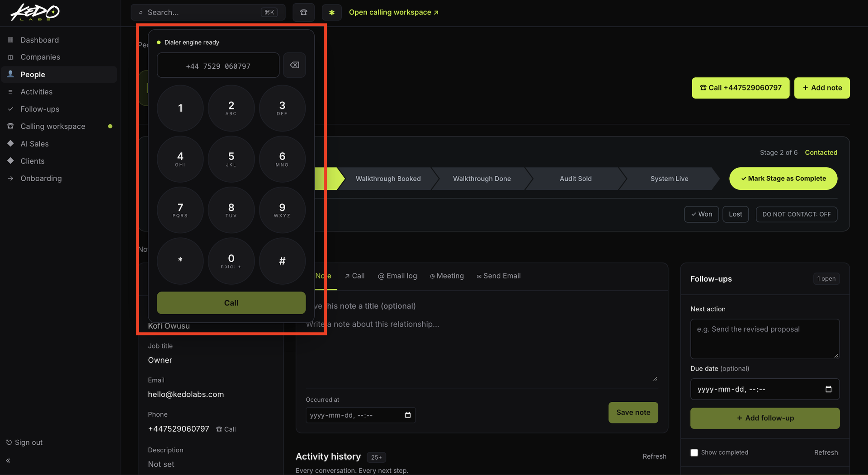
Task: Navigate to AI Sales section
Action: pos(59,144)
